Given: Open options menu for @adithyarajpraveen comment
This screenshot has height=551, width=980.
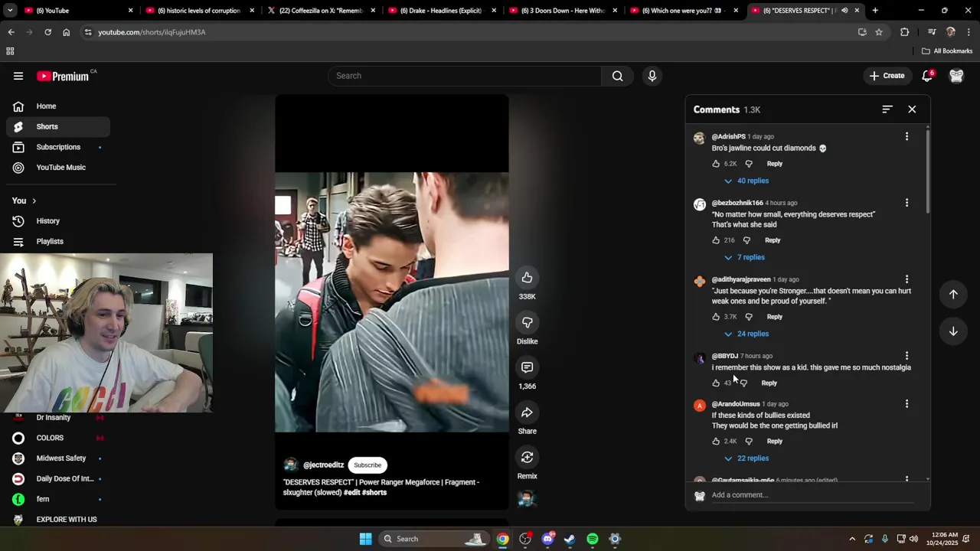Looking at the screenshot, I should tap(906, 279).
